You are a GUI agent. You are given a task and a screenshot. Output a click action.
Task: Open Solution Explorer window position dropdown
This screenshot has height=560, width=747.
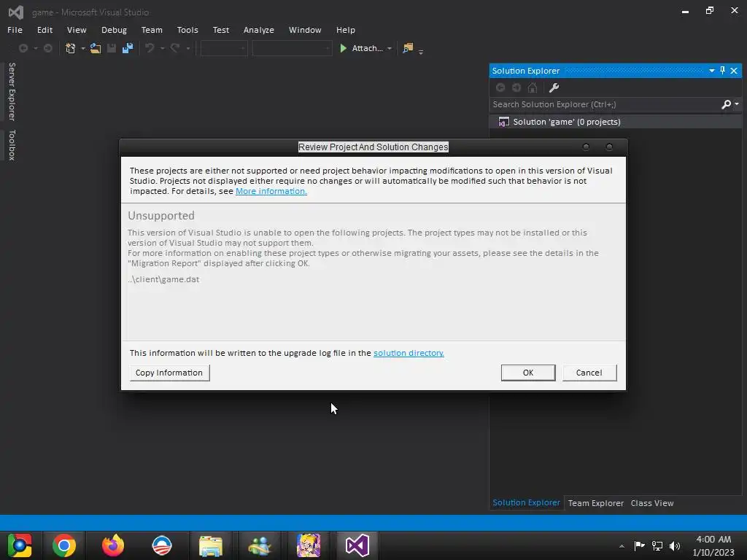click(x=712, y=71)
